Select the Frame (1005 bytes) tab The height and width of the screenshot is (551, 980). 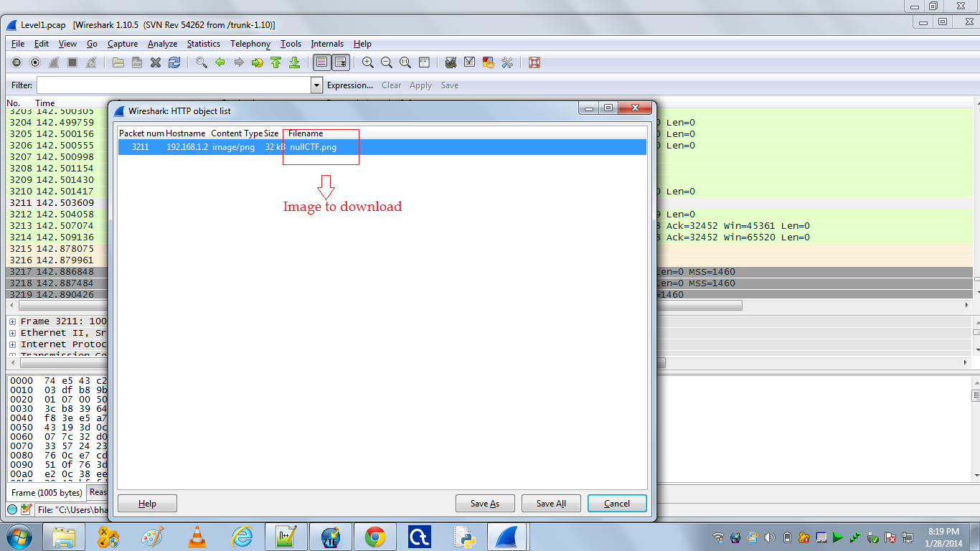pyautogui.click(x=47, y=493)
